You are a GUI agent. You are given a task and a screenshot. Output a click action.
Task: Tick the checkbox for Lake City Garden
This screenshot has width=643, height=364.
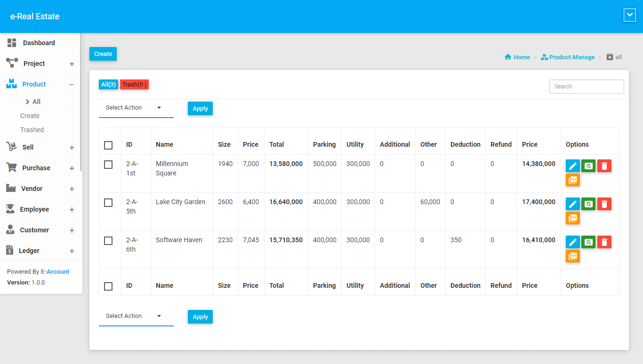[108, 203]
